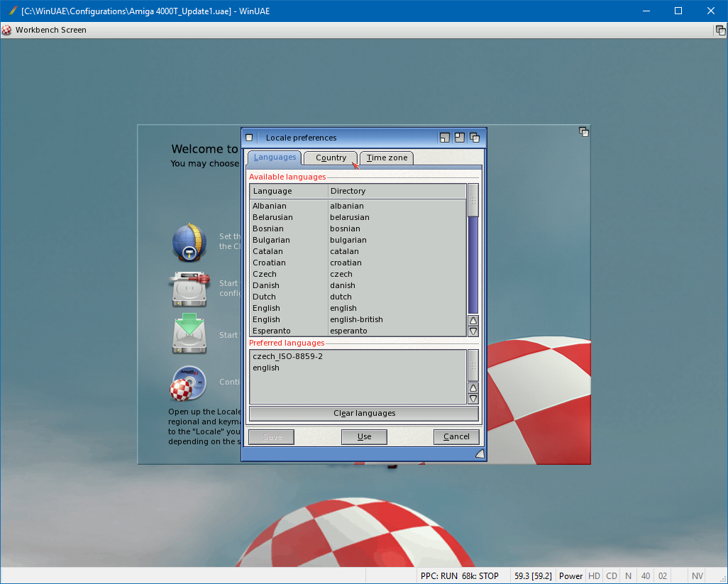Click the hard drive with clamp icon

[189, 289]
